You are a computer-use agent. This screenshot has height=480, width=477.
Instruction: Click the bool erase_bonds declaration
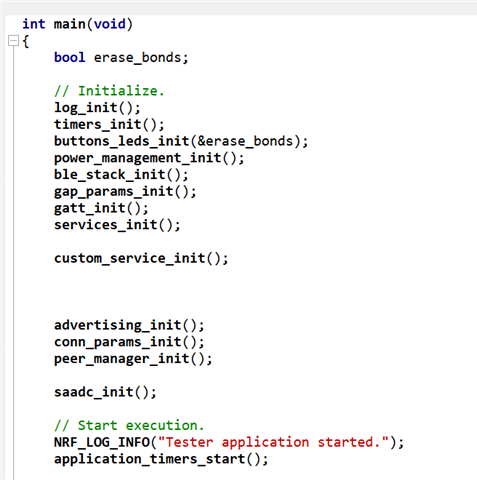click(121, 58)
